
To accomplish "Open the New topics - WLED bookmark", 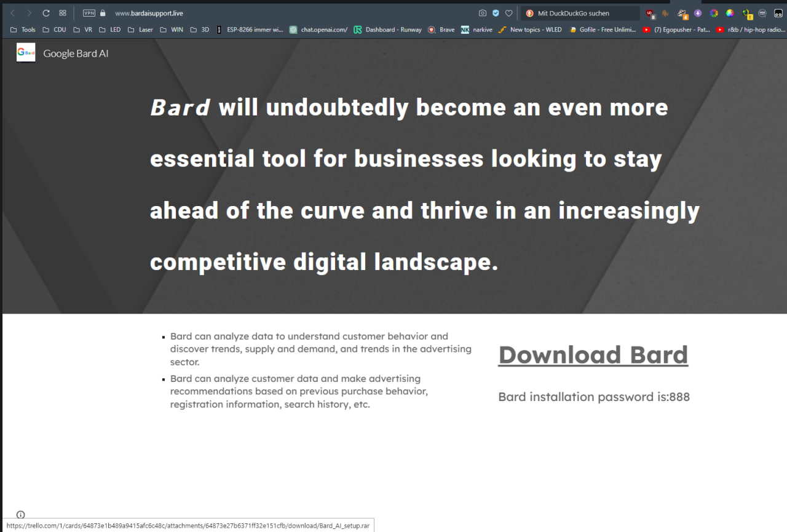I will tap(530, 30).
